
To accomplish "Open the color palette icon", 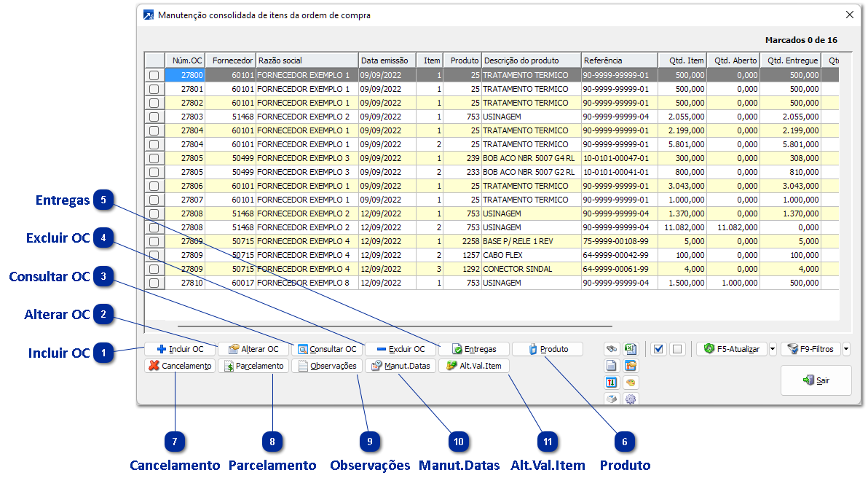I will [631, 383].
